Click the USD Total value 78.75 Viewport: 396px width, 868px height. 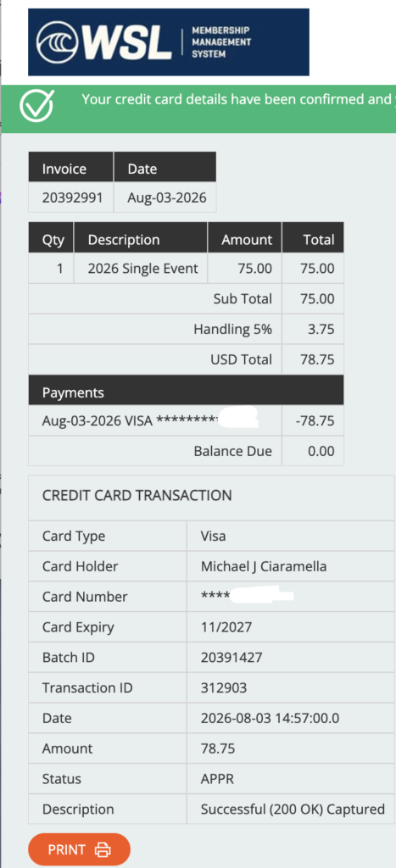point(317,359)
